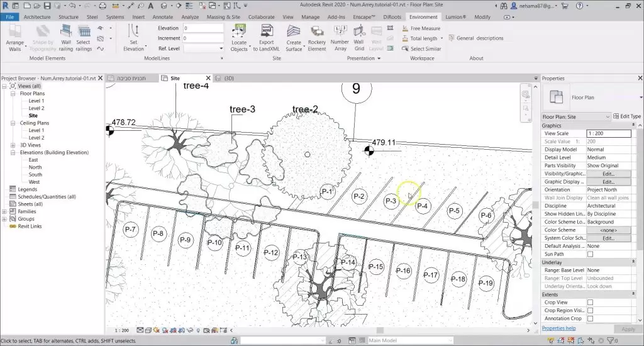
Task: Switch to the Massing & Site ribbon tab
Action: point(223,17)
